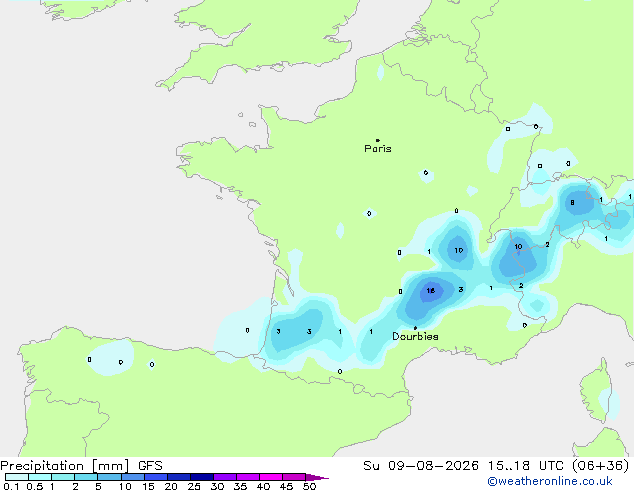
Task: Click the legend label '35'
Action: [240, 486]
